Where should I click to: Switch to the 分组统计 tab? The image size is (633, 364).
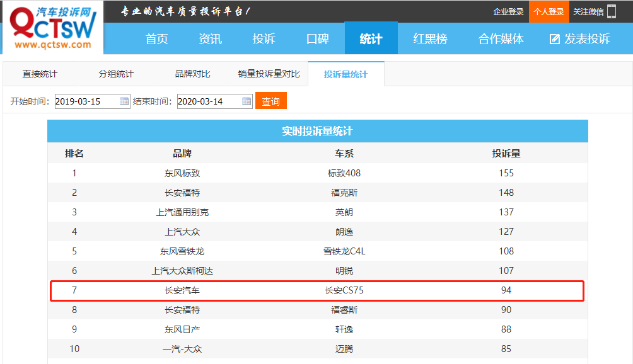point(116,74)
